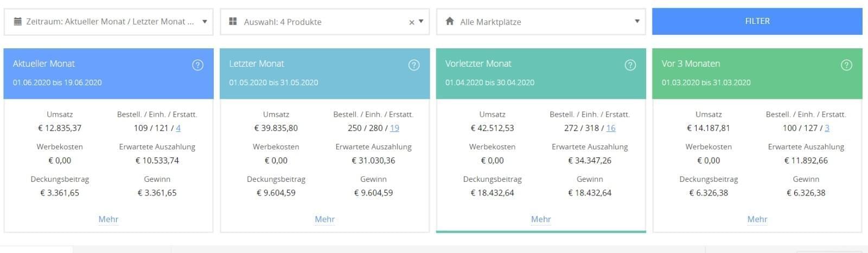
Task: Click refund count 16 in Vorletzter Monat
Action: [611, 128]
